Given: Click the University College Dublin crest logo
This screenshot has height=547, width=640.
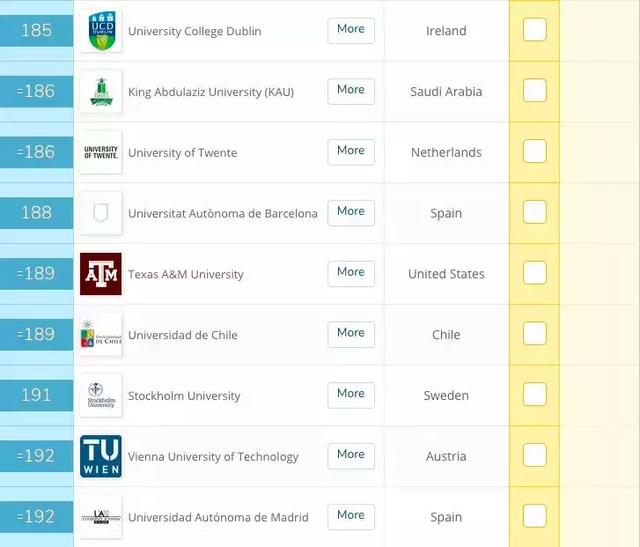Looking at the screenshot, I should 101,31.
